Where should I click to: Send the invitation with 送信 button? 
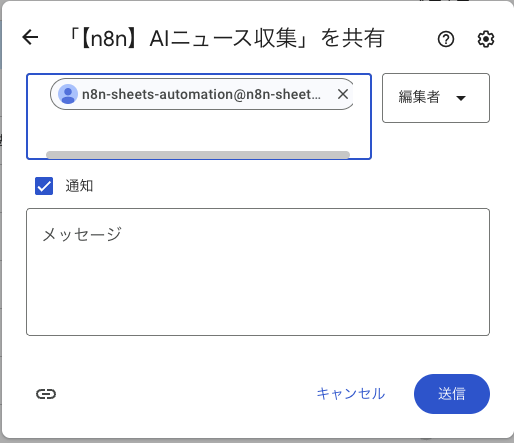click(x=452, y=394)
